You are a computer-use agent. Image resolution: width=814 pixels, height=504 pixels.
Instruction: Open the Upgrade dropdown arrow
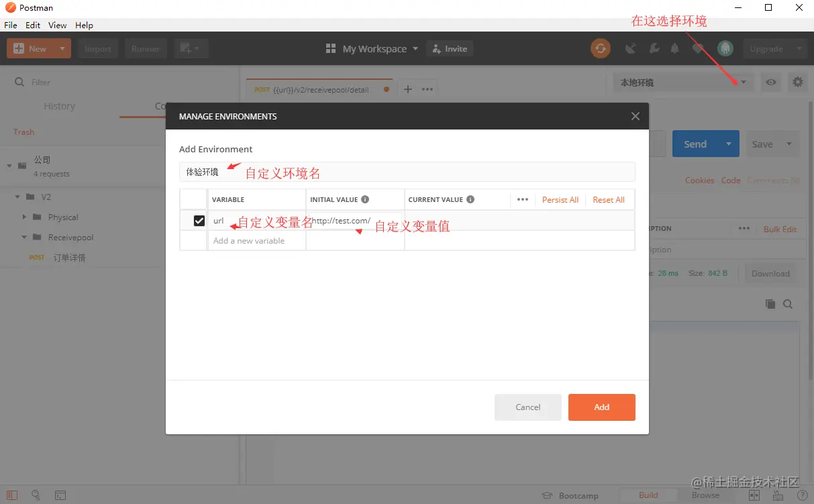point(799,48)
